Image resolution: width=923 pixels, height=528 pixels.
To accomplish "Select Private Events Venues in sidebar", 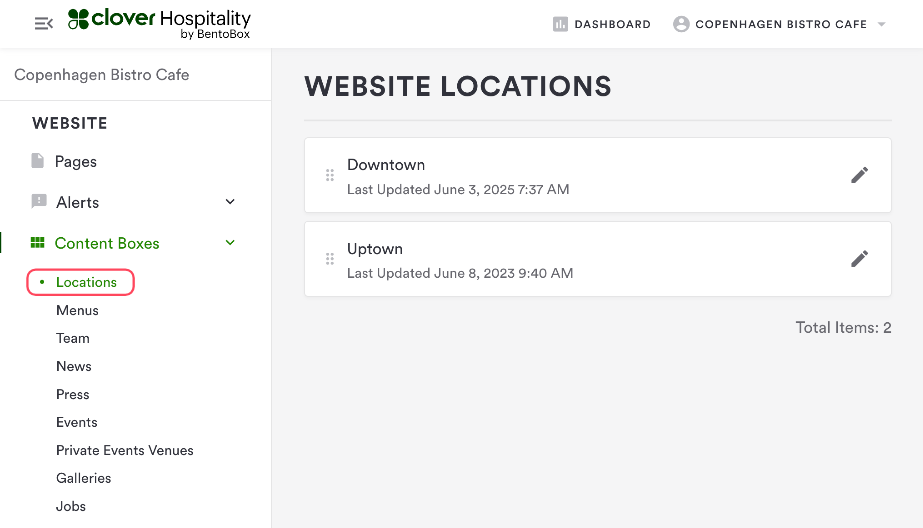I will pos(125,450).
